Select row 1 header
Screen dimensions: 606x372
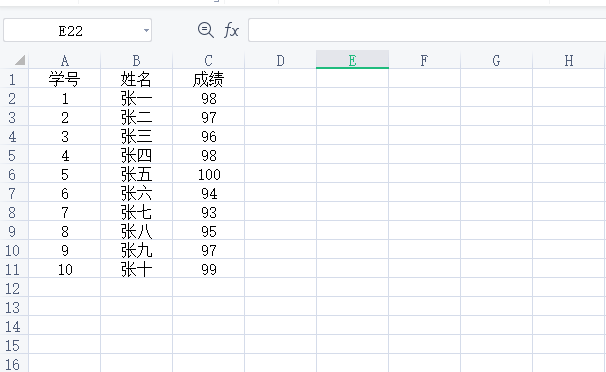13,79
